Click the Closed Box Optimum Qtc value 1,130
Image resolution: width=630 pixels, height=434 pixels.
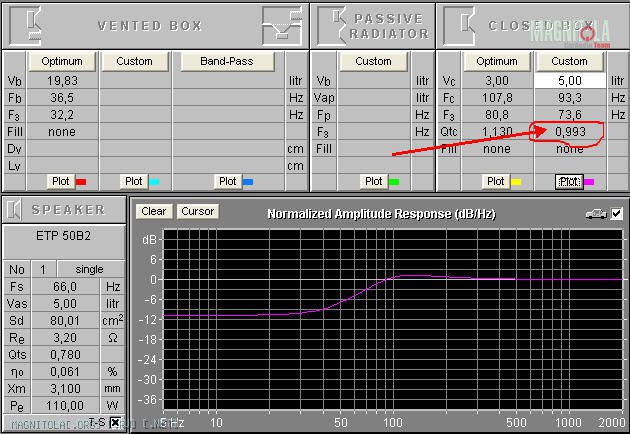click(497, 132)
